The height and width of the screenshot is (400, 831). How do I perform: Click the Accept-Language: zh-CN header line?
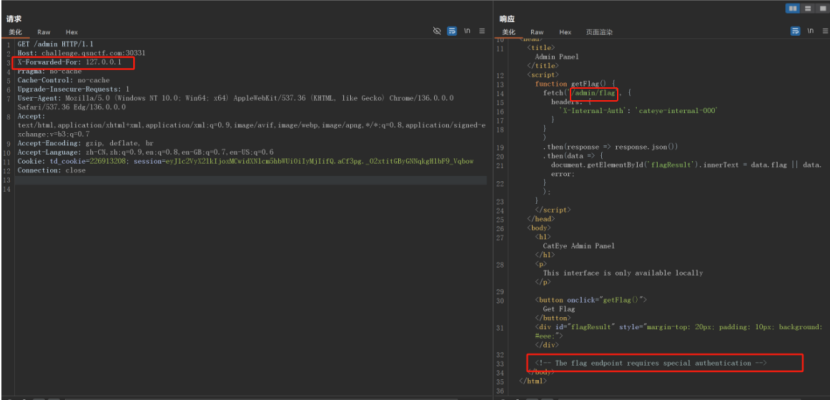pyautogui.click(x=145, y=152)
